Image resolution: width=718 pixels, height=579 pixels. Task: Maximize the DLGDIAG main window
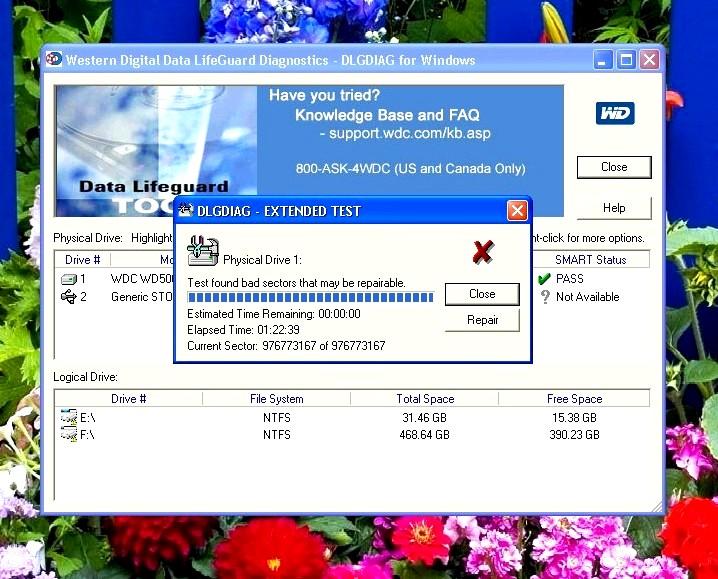[626, 60]
